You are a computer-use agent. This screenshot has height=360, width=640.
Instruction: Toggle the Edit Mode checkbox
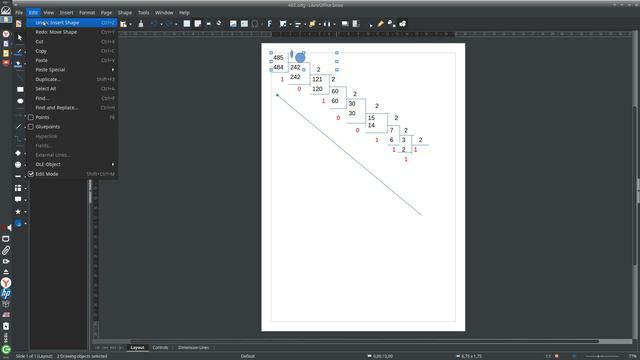tap(31, 174)
